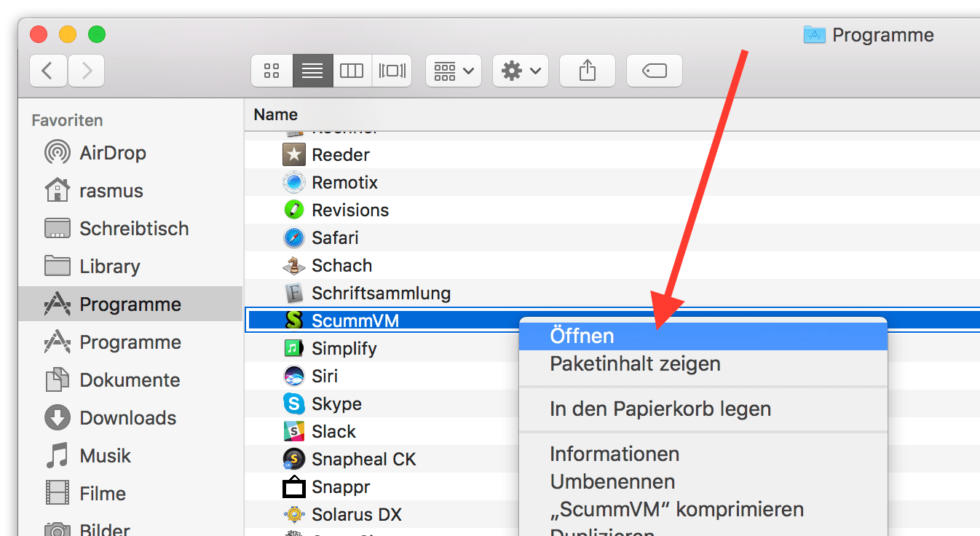Select the Snappr app icon

tap(293, 486)
